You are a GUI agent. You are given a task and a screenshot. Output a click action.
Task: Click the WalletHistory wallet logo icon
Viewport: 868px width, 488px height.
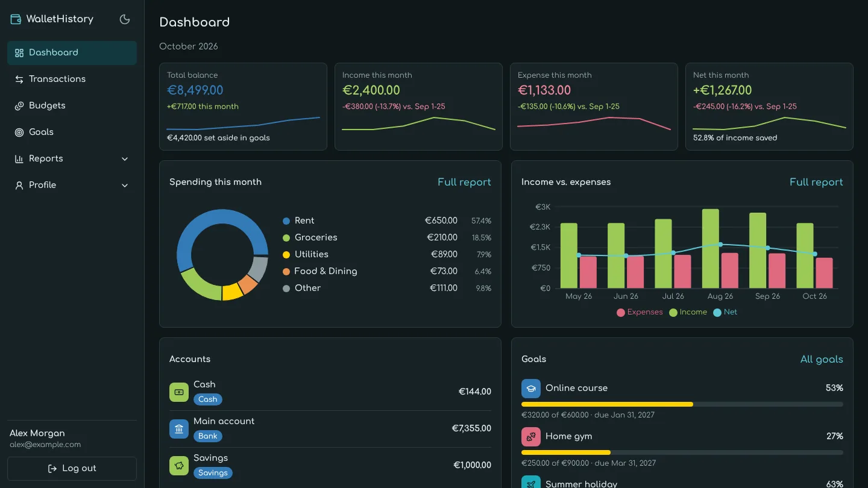(16, 19)
